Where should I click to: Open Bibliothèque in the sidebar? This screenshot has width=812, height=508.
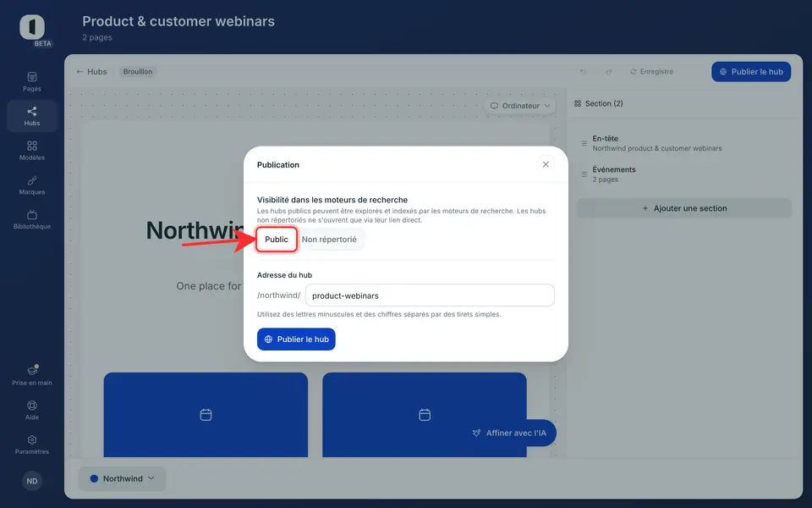31,219
